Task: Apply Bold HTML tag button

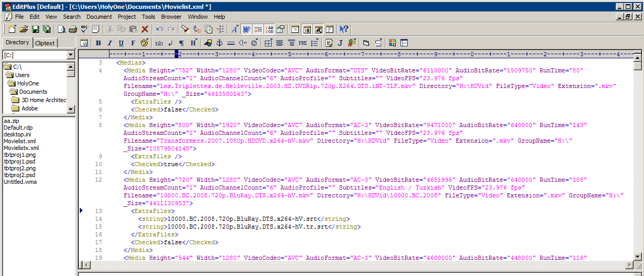Action: click(98, 43)
